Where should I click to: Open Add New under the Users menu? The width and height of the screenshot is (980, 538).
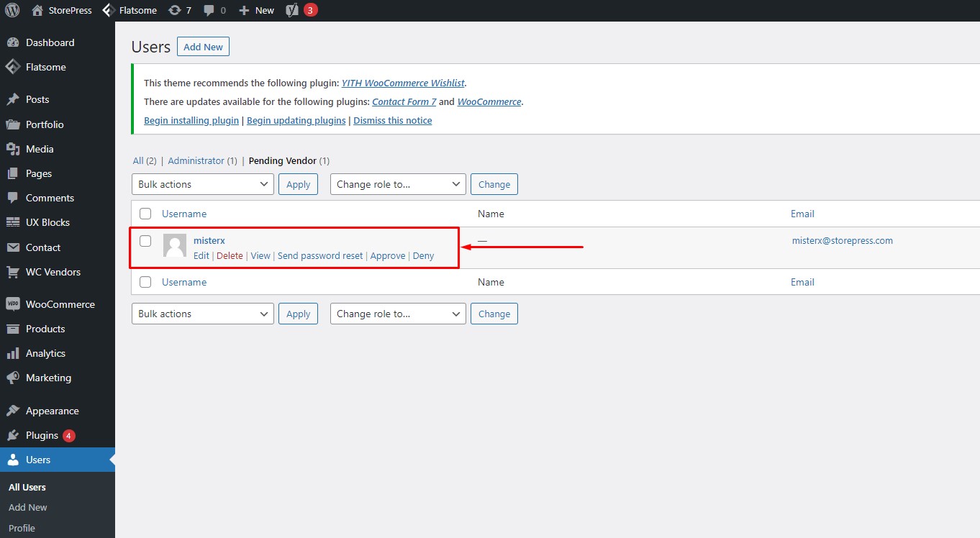click(x=28, y=507)
